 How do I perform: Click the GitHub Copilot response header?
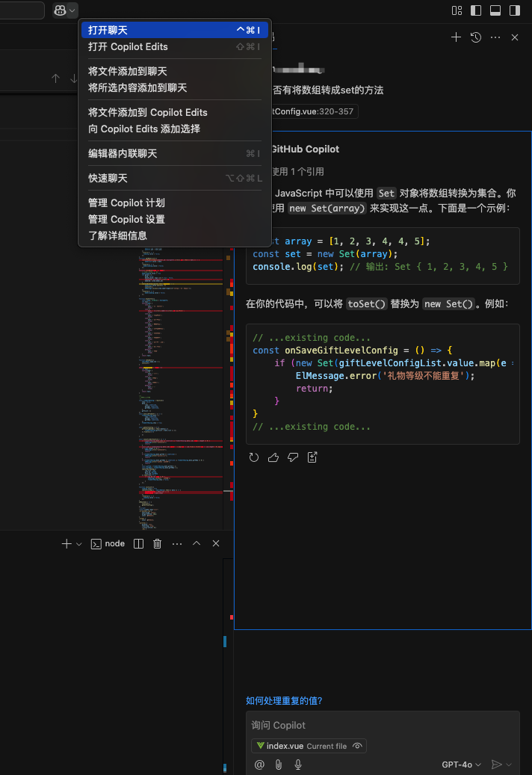point(305,149)
